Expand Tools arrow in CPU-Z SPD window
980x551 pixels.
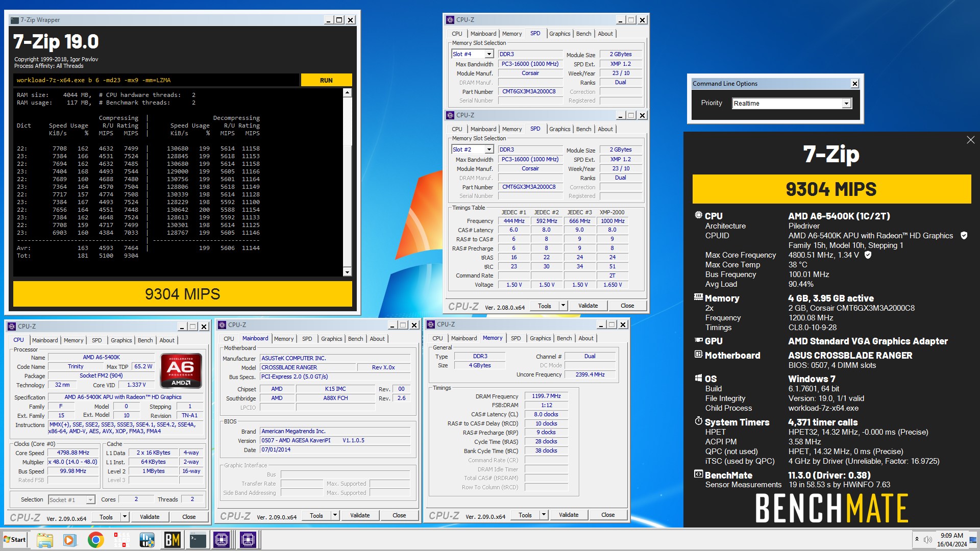pyautogui.click(x=563, y=306)
